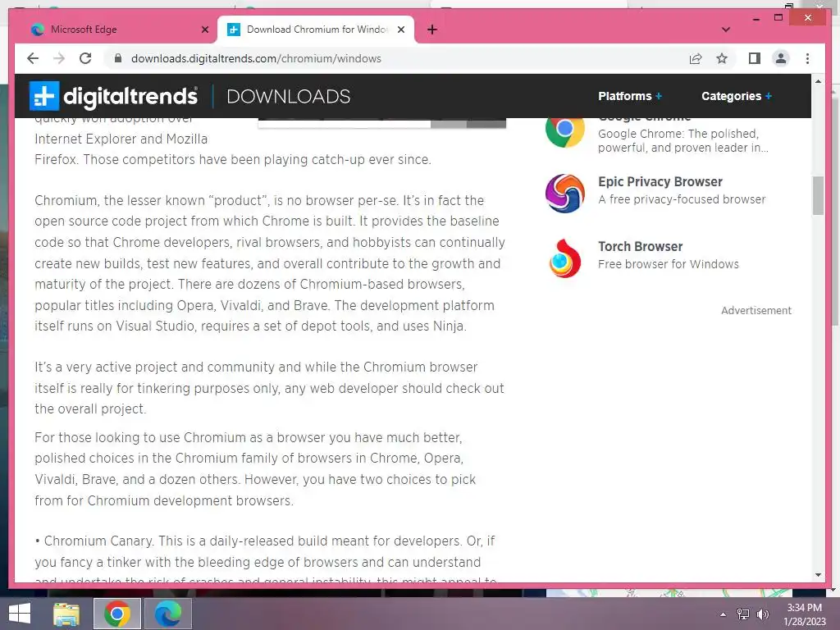Open the Windows Start menu

tap(20, 614)
